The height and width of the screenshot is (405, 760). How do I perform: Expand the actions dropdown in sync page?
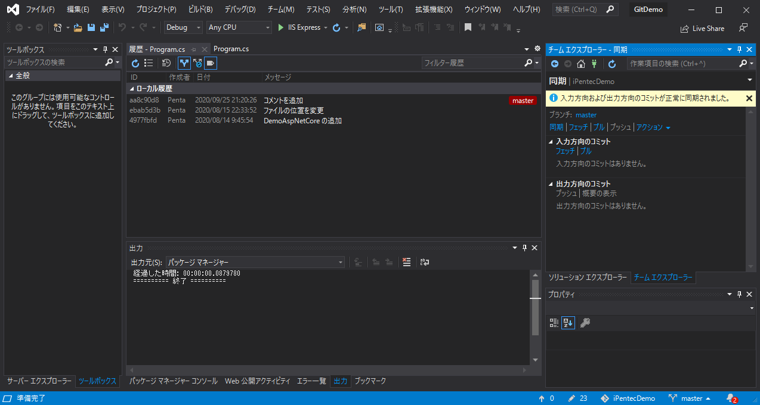click(653, 127)
